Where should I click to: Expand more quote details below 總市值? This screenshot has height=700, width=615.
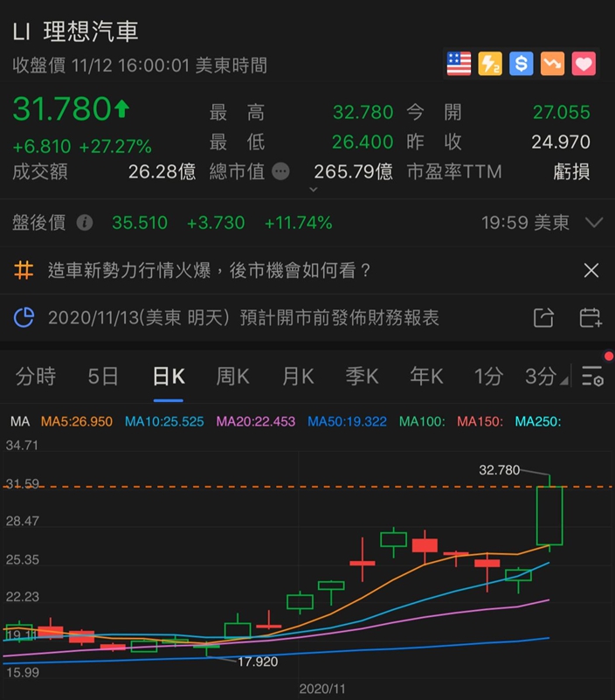(314, 190)
